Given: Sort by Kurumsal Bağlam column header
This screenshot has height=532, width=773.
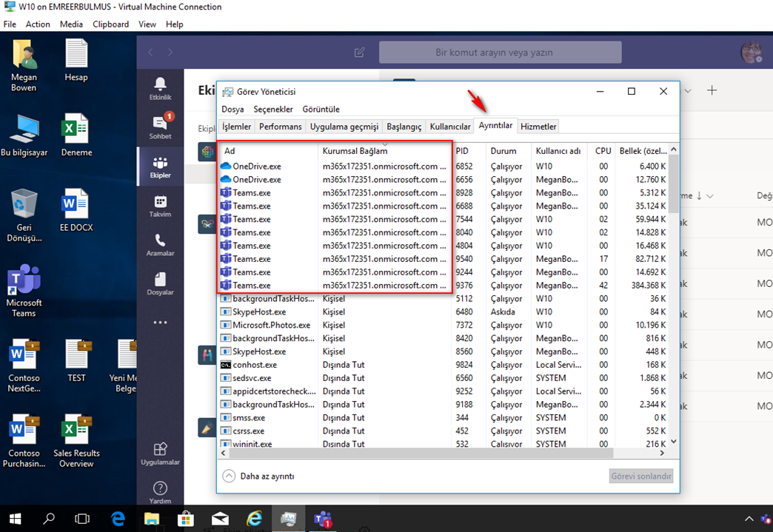Looking at the screenshot, I should [x=385, y=151].
